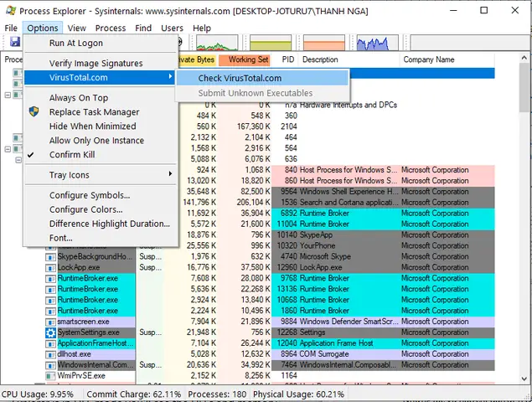The image size is (532, 402).
Task: Click the SystemSettings.exe gear icon
Action: tap(50, 332)
